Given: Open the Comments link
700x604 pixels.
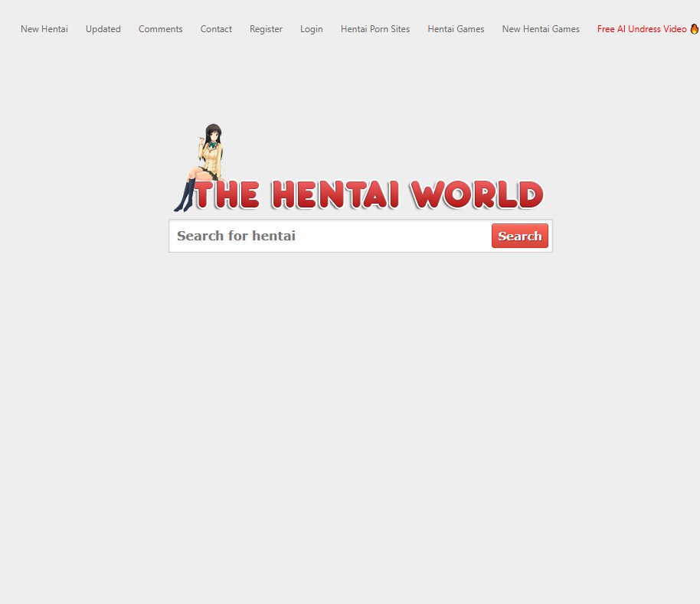Looking at the screenshot, I should [x=160, y=29].
